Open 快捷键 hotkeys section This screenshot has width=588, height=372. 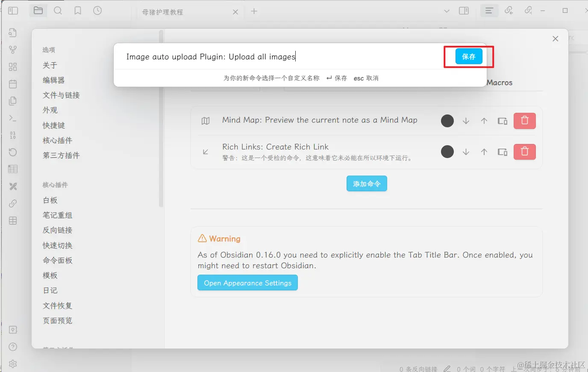54,126
